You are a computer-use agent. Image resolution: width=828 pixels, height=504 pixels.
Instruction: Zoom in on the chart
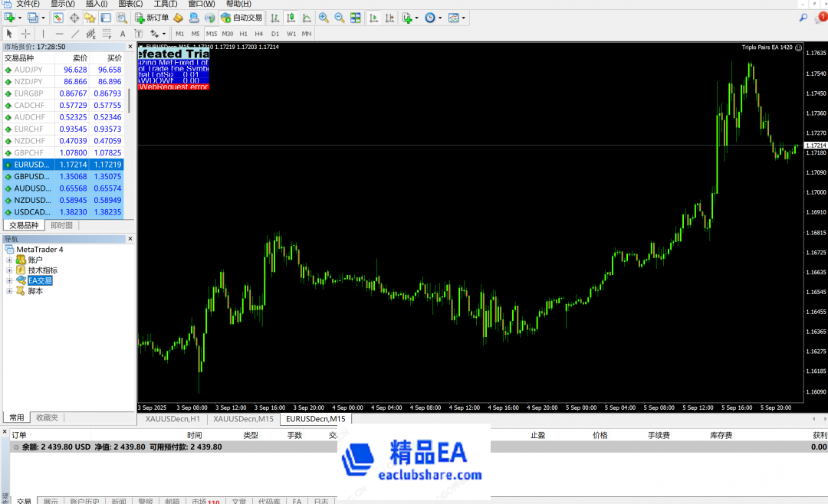click(x=323, y=18)
